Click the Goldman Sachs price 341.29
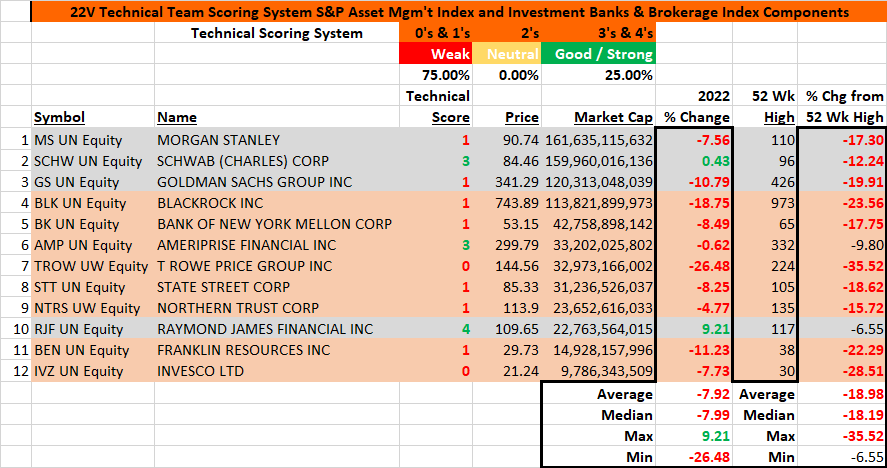This screenshot has width=887, height=468. (x=507, y=182)
